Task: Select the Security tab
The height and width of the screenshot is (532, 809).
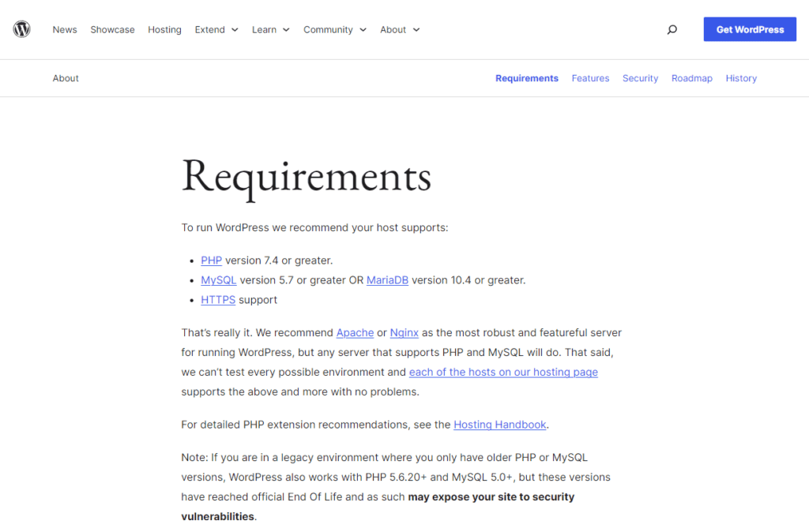Action: pyautogui.click(x=640, y=78)
